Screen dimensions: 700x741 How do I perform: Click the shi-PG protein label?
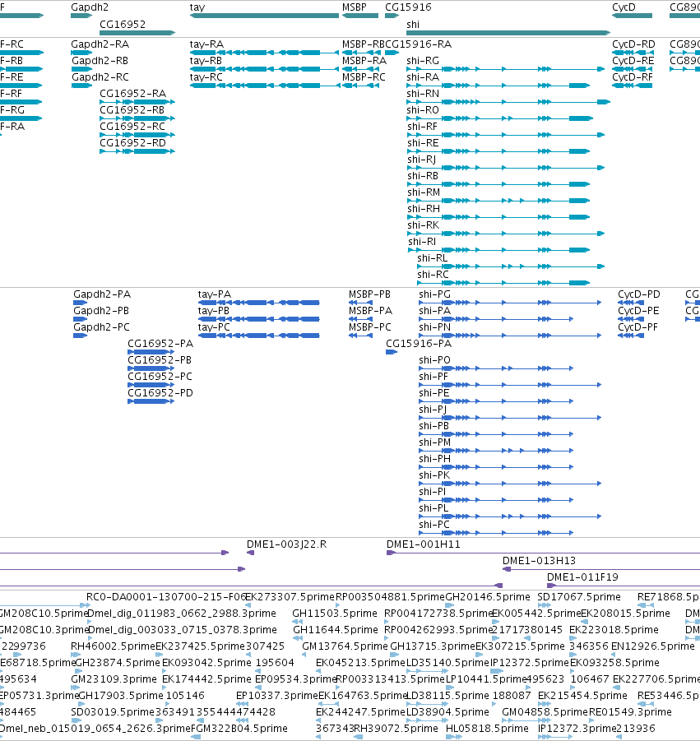click(434, 294)
